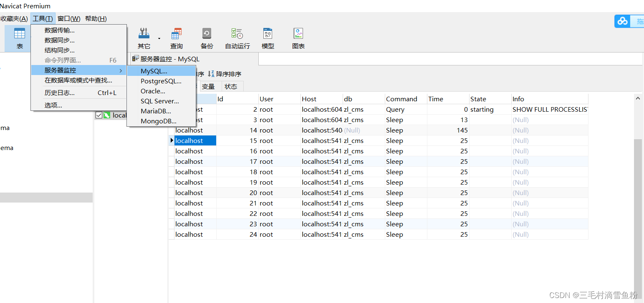Image resolution: width=644 pixels, height=303 pixels.
Task: Click the Time column header
Action: 448,99
